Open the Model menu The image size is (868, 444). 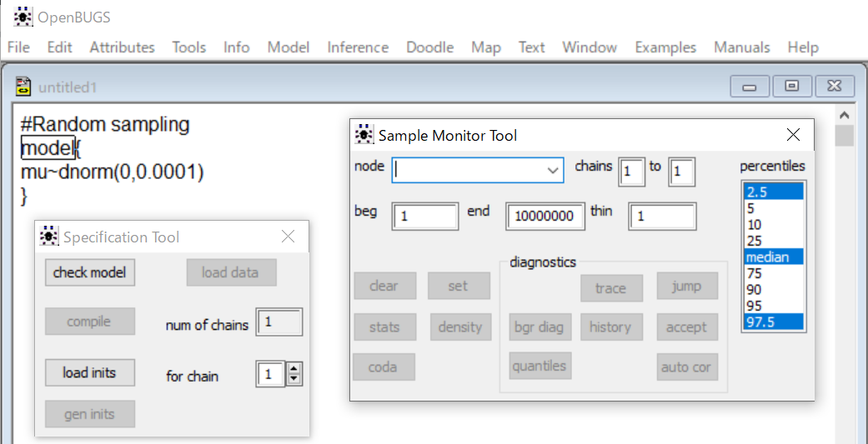(x=288, y=47)
